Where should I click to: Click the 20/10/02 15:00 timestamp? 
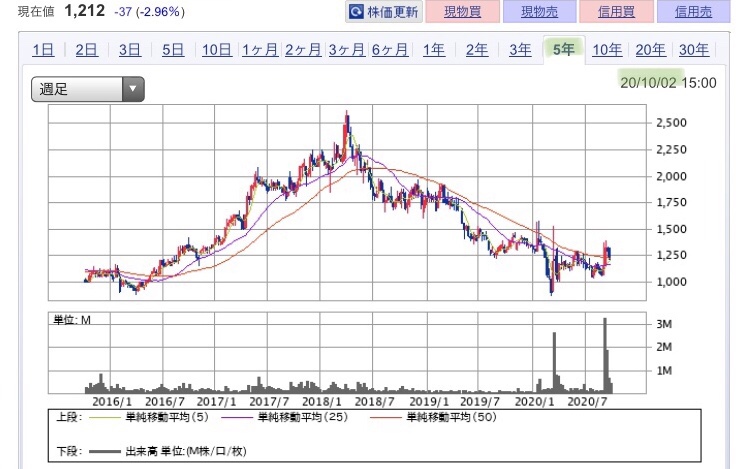coord(668,83)
